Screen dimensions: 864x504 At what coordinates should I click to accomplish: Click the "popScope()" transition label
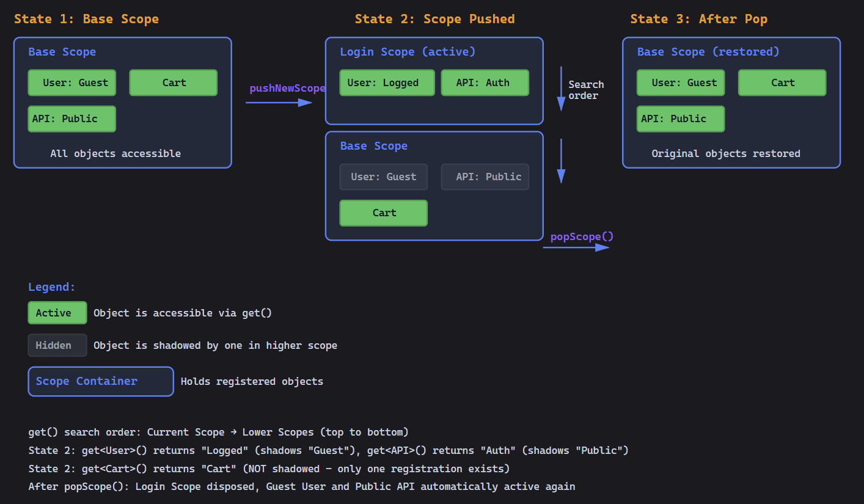pos(582,236)
